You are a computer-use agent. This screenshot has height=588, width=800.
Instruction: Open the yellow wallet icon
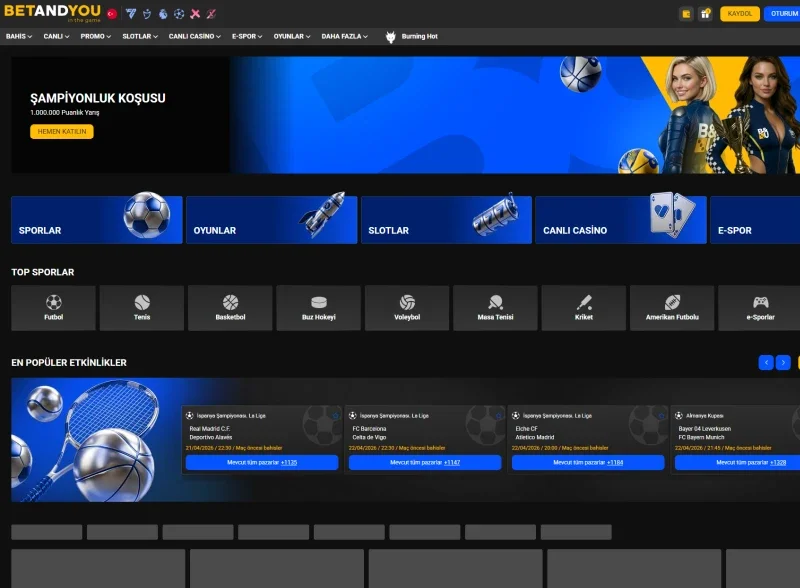(x=686, y=14)
